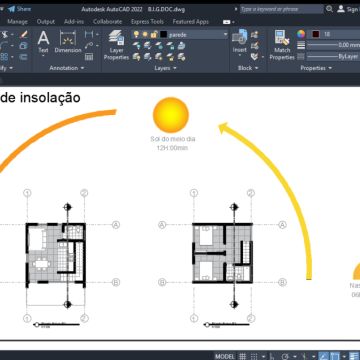Click the layer Isolate icon
This screenshot has width=360, height=360.
[x=148, y=46]
